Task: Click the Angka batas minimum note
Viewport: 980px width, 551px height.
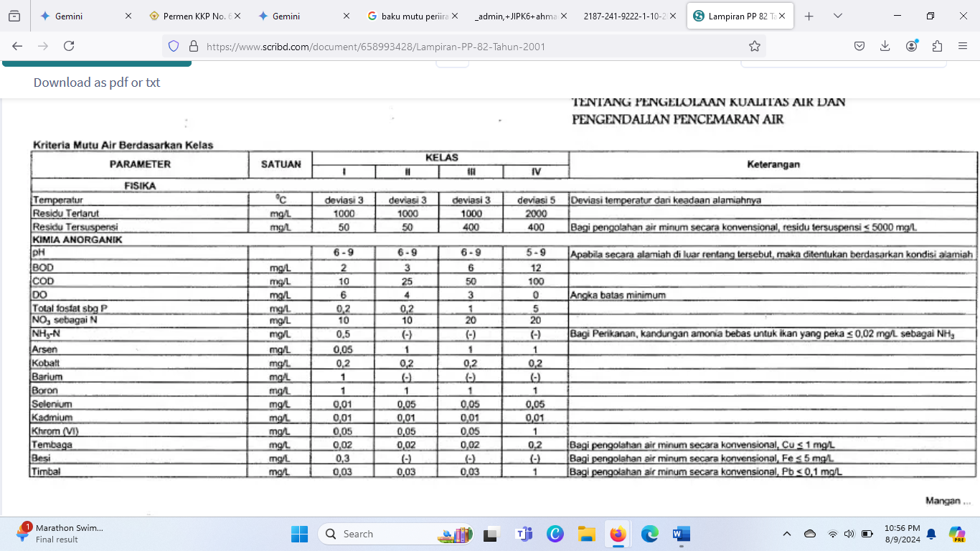Action: coord(618,295)
